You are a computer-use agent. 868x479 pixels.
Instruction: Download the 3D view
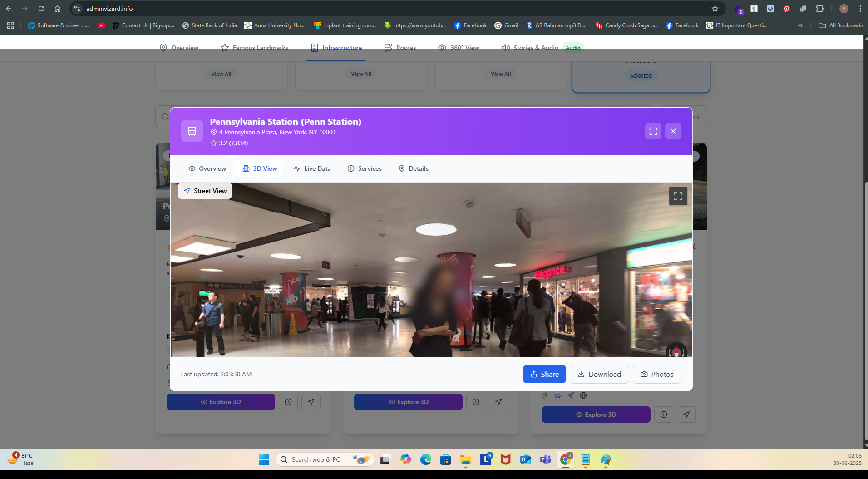(x=599, y=374)
